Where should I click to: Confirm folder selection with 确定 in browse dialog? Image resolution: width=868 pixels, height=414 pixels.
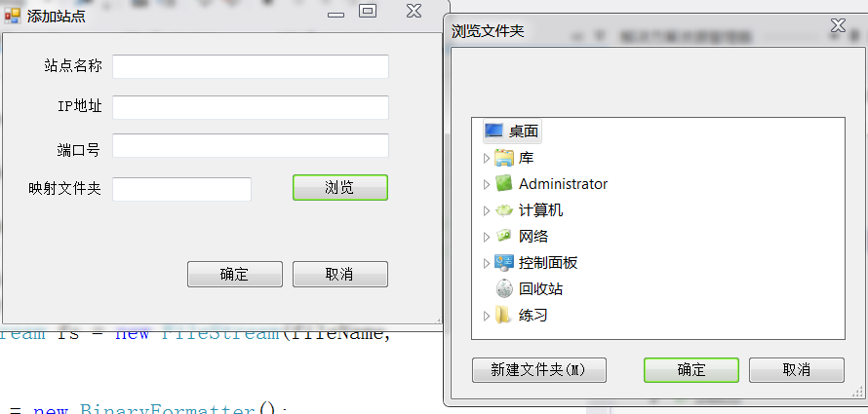(x=690, y=370)
